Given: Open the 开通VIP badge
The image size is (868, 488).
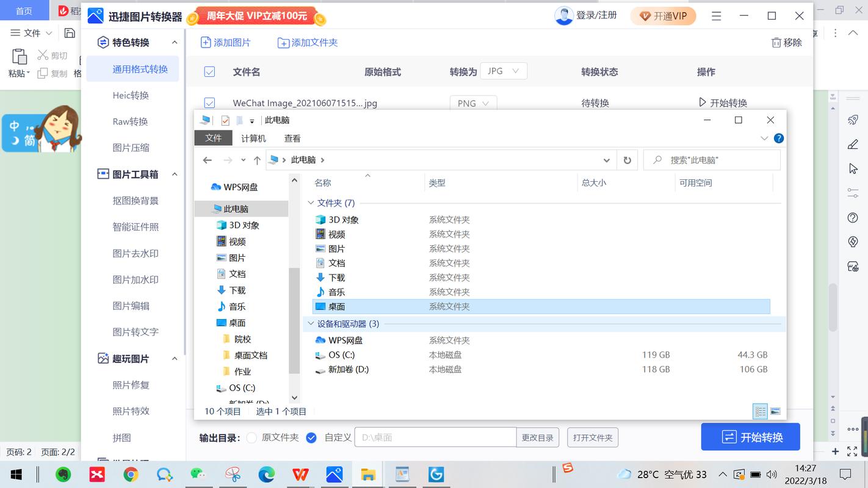Looking at the screenshot, I should click(663, 16).
